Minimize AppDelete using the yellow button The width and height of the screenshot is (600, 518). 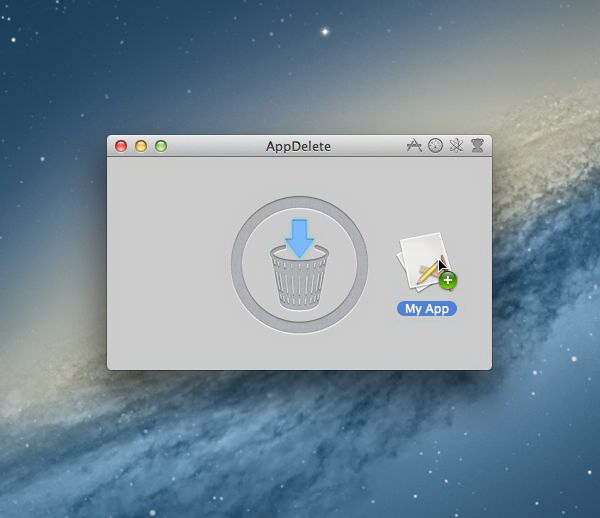(x=141, y=146)
